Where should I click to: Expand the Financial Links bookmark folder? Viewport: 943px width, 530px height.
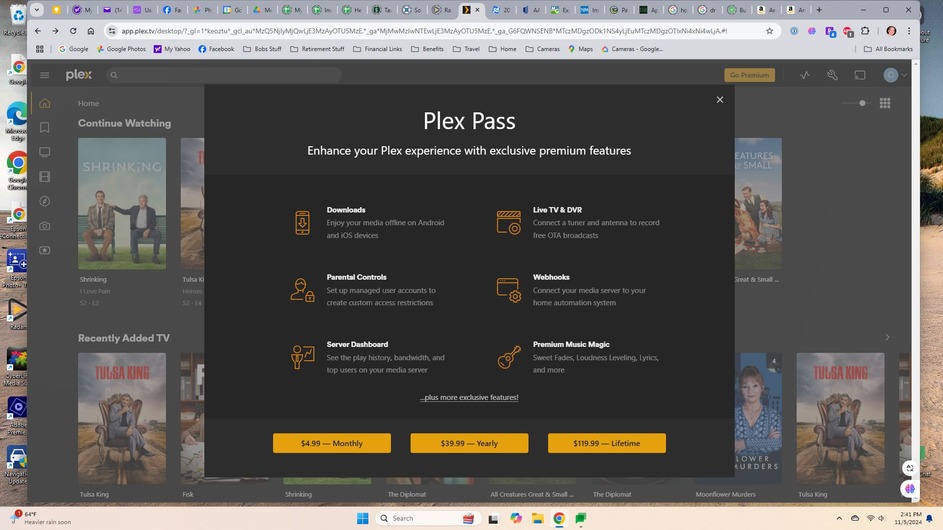[x=377, y=49]
